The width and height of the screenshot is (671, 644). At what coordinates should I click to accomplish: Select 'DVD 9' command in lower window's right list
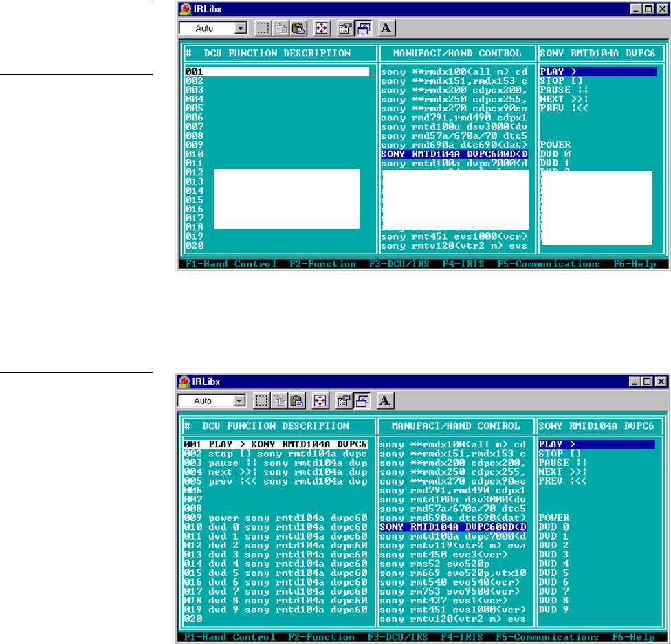coord(553,610)
